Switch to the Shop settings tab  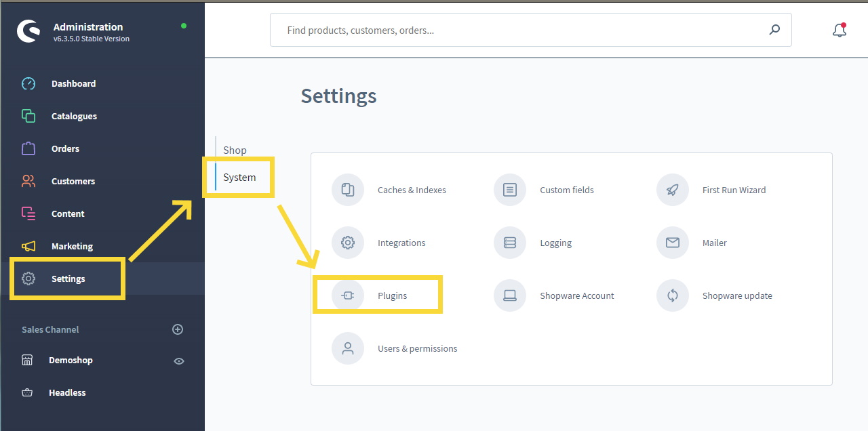tap(235, 150)
